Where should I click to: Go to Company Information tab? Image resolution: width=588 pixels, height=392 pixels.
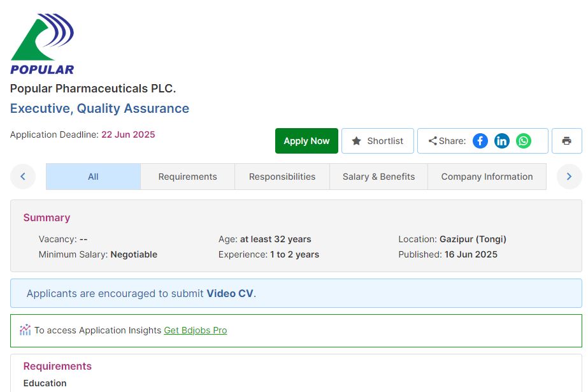[x=487, y=177]
